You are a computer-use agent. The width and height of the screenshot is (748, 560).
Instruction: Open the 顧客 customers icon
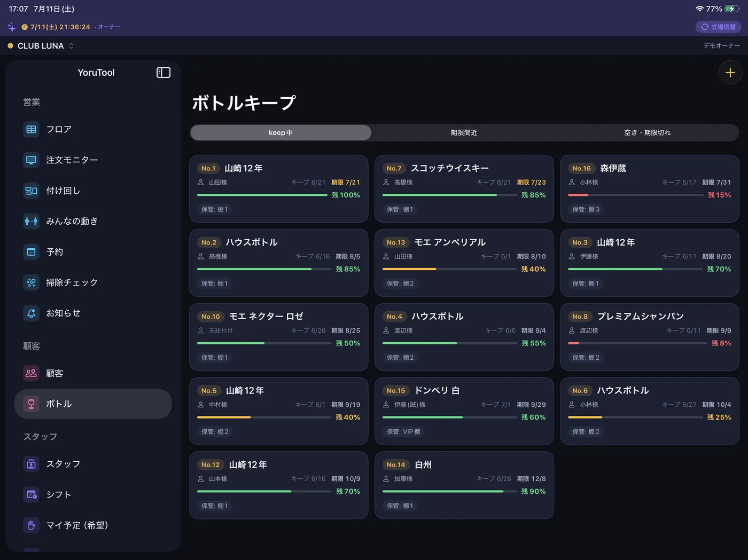click(x=32, y=373)
